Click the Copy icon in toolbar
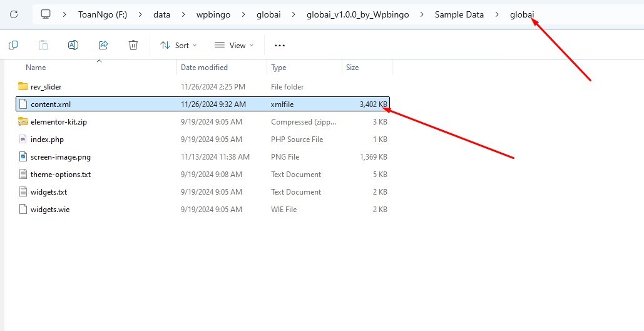The image size is (644, 331). (x=13, y=45)
